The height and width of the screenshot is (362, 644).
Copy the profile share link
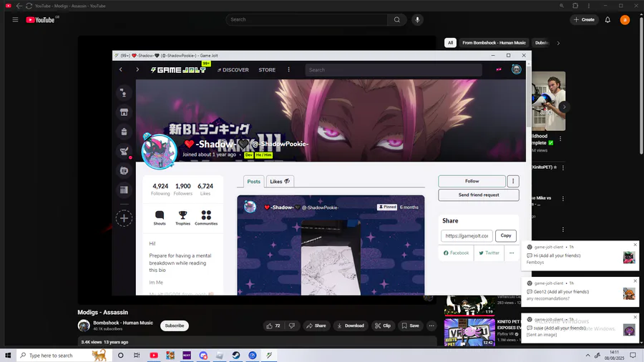(506, 235)
